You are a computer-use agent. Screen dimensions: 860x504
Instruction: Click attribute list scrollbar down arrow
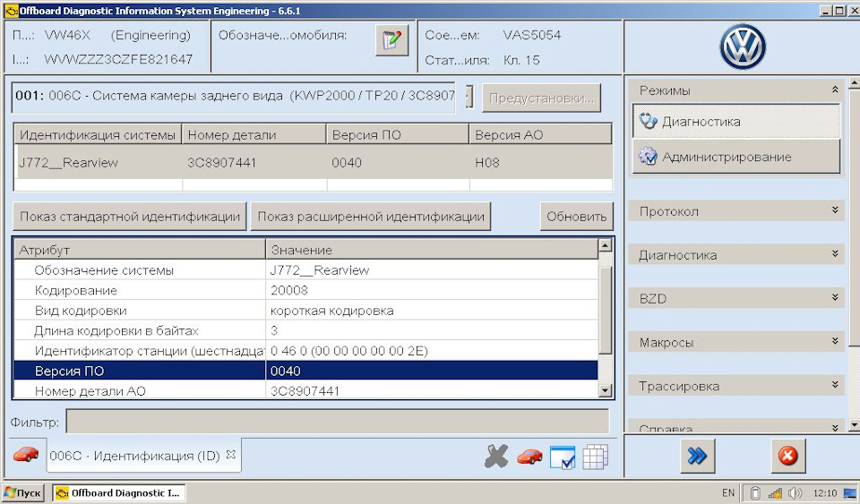pyautogui.click(x=605, y=390)
